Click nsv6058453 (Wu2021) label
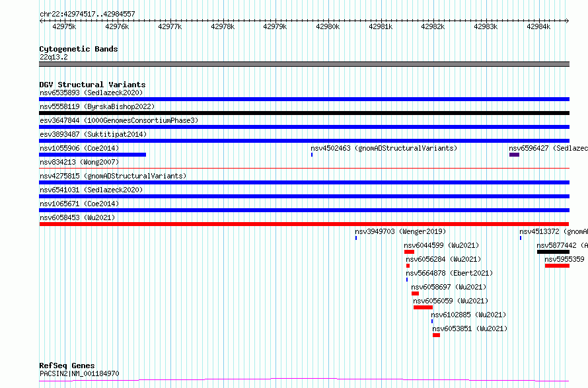 click(77, 217)
